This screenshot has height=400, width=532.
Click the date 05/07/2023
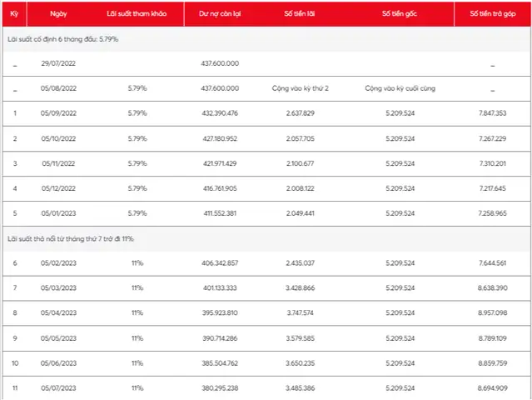click(x=58, y=387)
